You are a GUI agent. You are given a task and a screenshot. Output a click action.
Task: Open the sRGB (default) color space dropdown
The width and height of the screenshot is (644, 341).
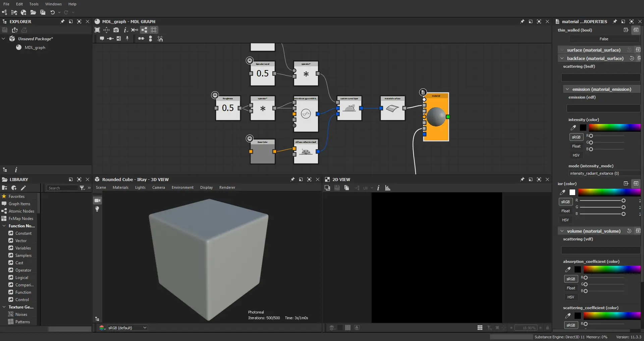pos(127,328)
